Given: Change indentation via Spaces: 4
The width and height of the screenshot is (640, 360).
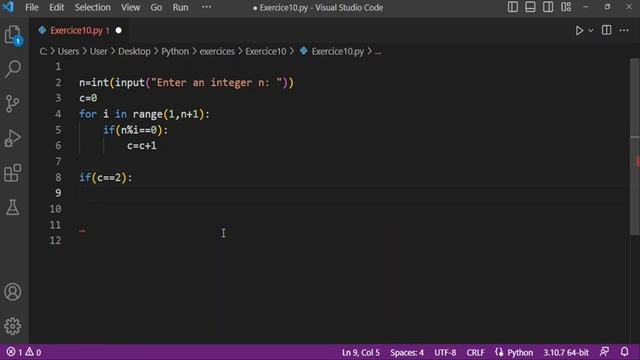Looking at the screenshot, I should pos(407,352).
